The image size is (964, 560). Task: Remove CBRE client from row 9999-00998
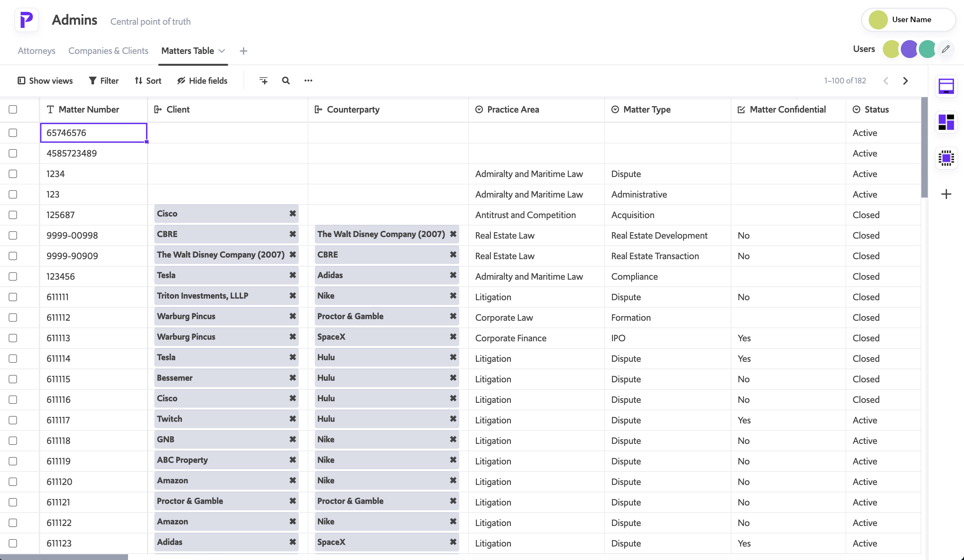[x=293, y=234]
